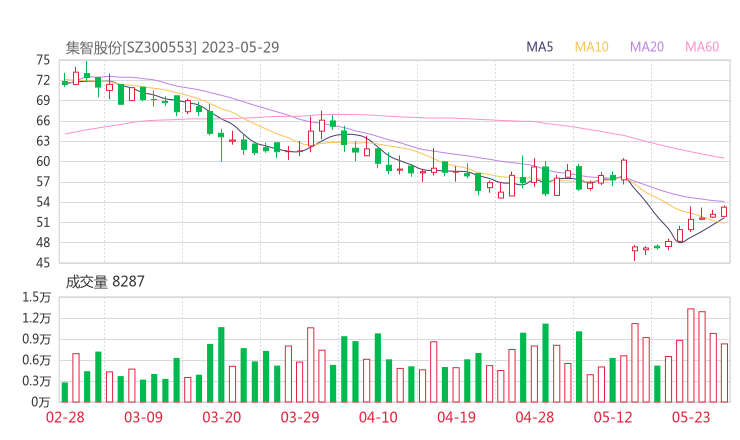Click the 04-10 date label
Image resolution: width=740 pixels, height=440 pixels.
(378, 417)
